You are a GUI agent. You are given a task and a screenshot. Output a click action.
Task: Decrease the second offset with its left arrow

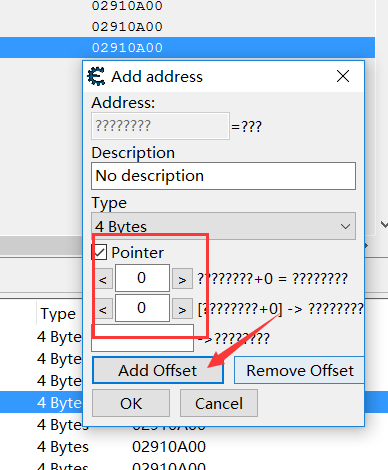click(103, 309)
